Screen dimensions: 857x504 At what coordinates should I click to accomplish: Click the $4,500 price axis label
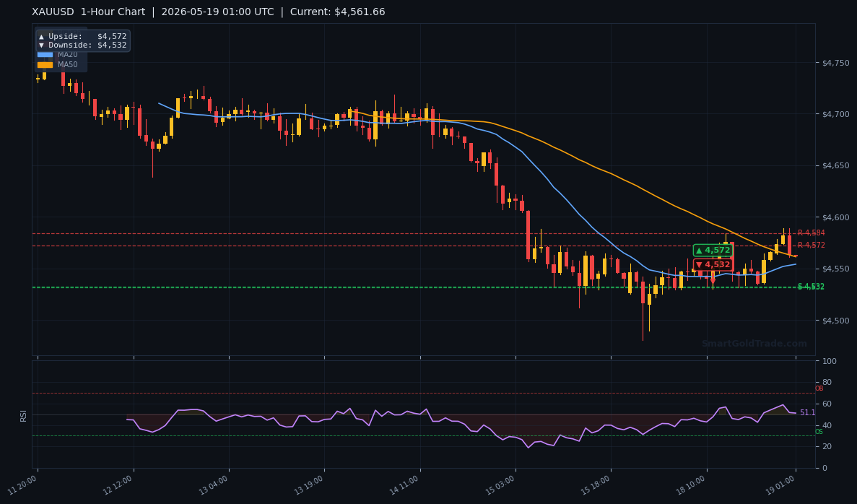click(835, 321)
